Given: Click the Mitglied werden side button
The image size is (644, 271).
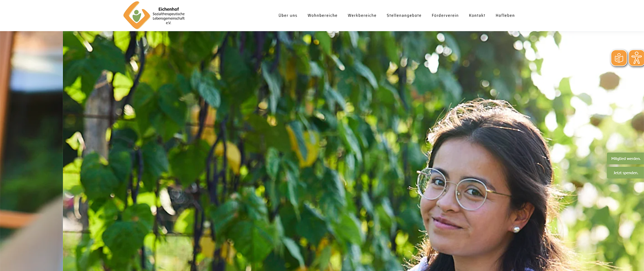Looking at the screenshot, I should [626, 159].
